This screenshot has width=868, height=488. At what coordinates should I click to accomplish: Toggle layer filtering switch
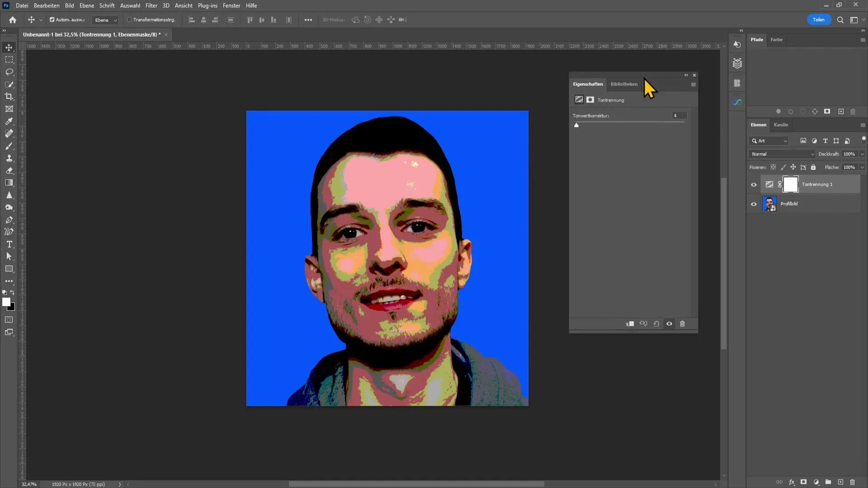click(863, 139)
